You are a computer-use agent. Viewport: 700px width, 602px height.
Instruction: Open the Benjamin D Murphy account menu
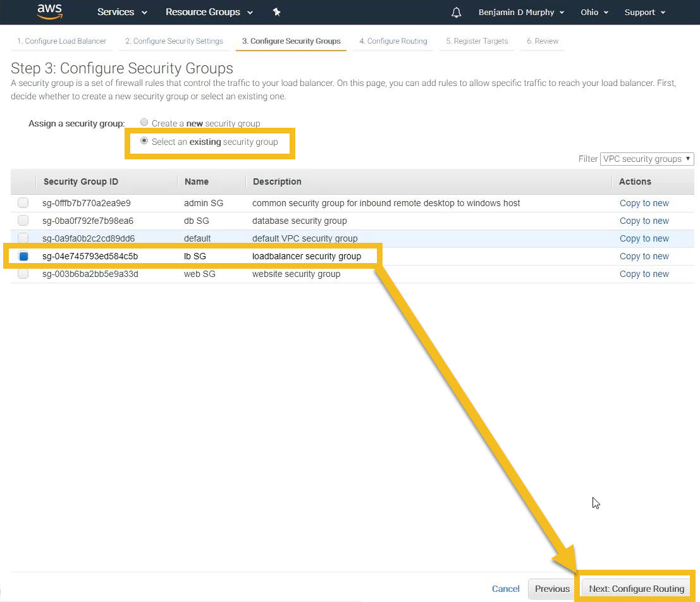coord(521,12)
